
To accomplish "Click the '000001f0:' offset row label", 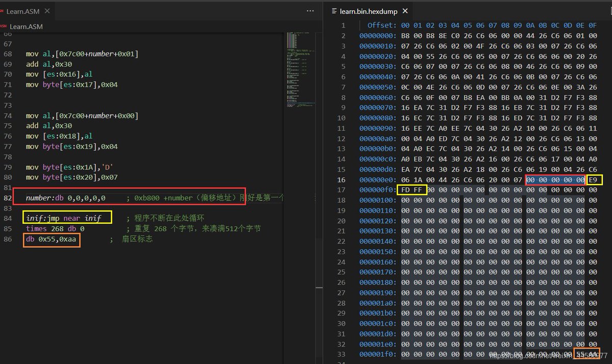I will [x=378, y=354].
